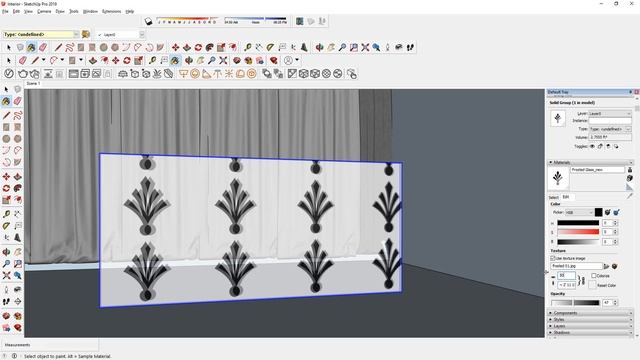Open the View menu

(28, 11)
